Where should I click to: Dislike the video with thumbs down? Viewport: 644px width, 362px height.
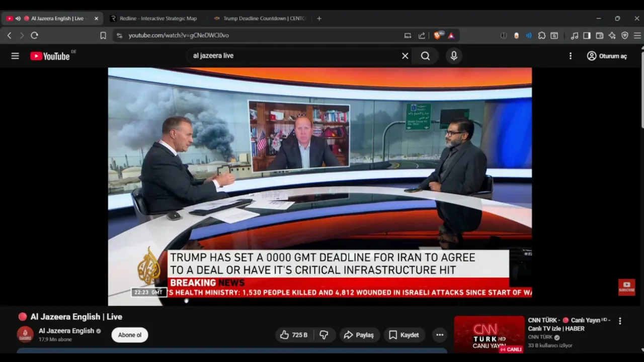click(x=324, y=335)
